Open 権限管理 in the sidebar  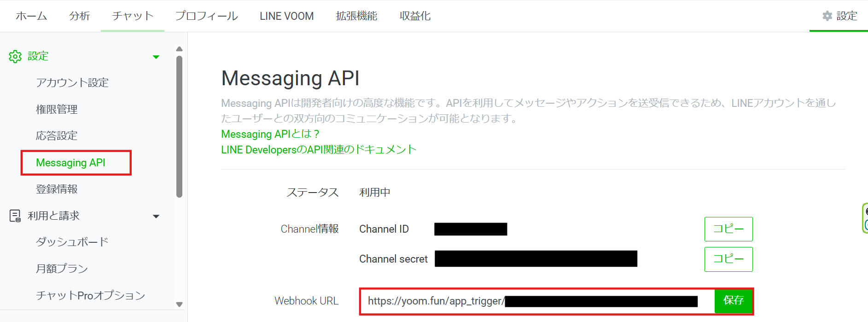tap(57, 109)
